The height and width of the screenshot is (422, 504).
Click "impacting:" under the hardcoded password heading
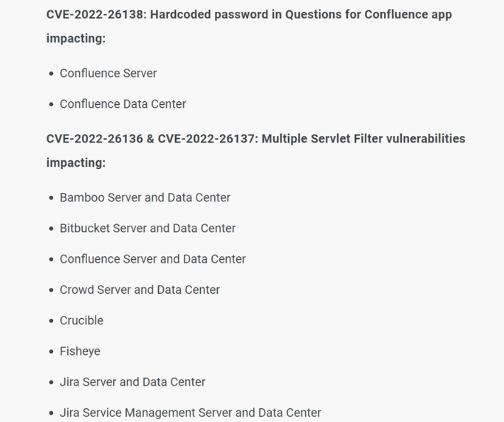(75, 38)
